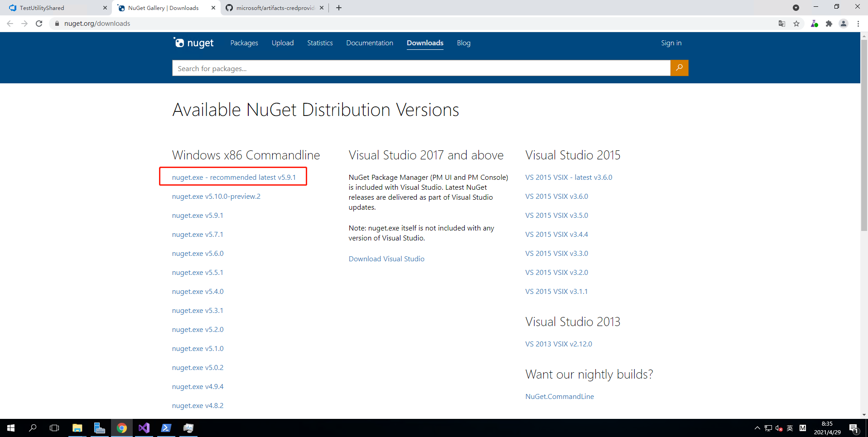Click the Sign in link
Image resolution: width=868 pixels, height=437 pixels.
[x=671, y=43]
